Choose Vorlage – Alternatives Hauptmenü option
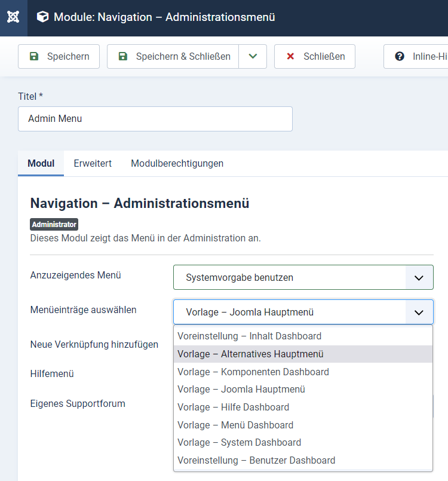 click(250, 354)
